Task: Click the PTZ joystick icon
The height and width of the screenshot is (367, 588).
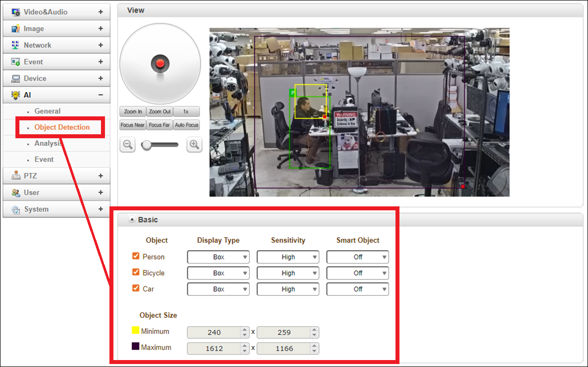Action: click(x=15, y=176)
